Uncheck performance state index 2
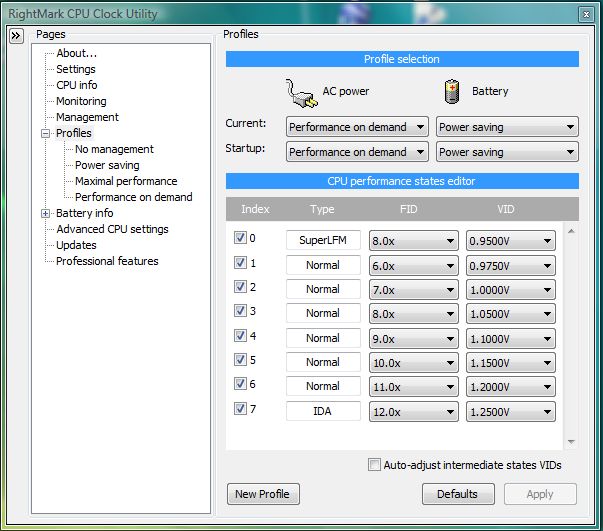The image size is (603, 531). point(240,286)
